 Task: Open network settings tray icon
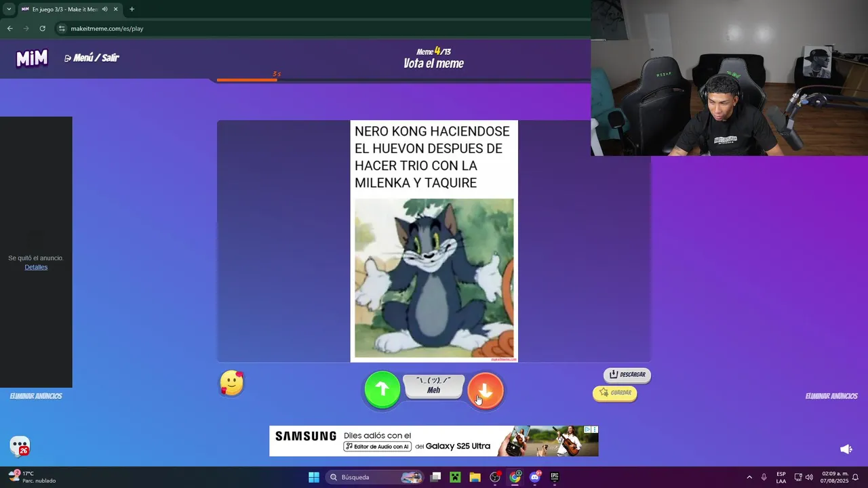click(798, 477)
